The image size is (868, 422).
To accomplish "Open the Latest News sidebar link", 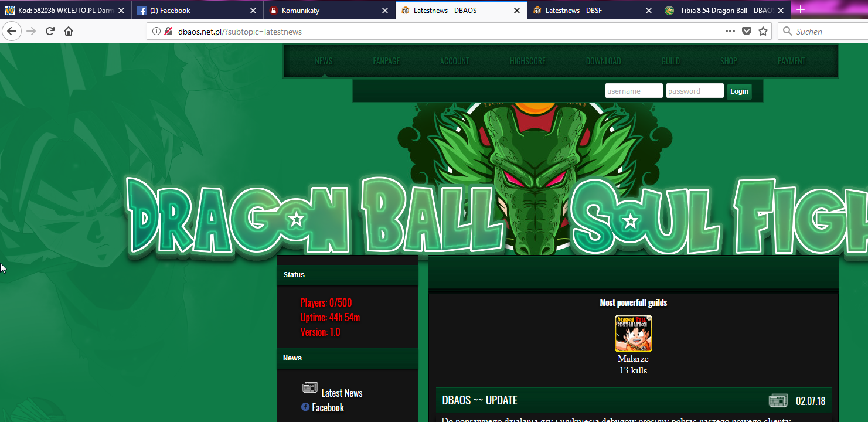I will coord(342,393).
